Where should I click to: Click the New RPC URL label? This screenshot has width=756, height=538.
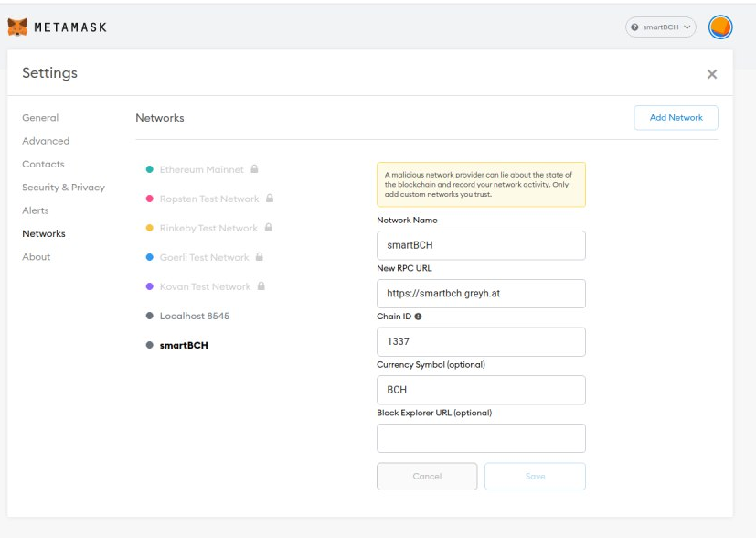click(404, 268)
